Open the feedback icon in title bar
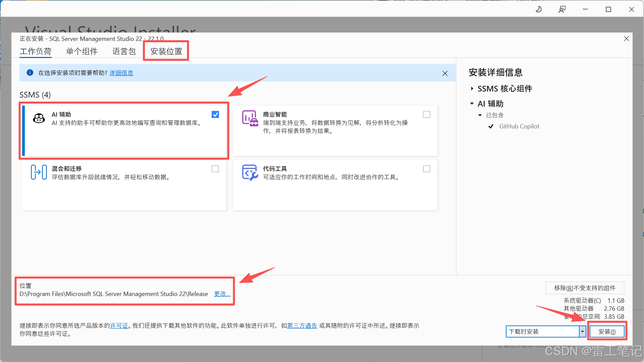This screenshot has width=644, height=362. (562, 9)
